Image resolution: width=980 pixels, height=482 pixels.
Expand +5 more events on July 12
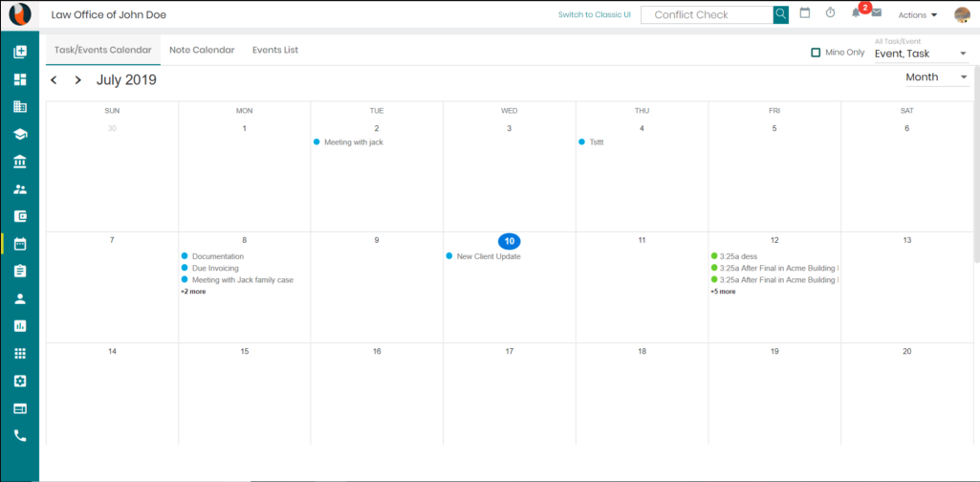tap(723, 292)
